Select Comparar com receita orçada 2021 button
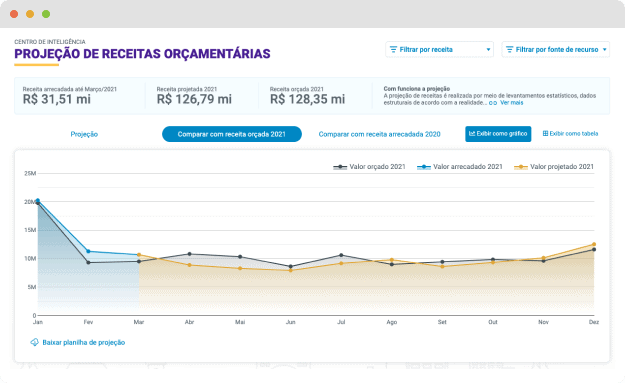 (232, 134)
